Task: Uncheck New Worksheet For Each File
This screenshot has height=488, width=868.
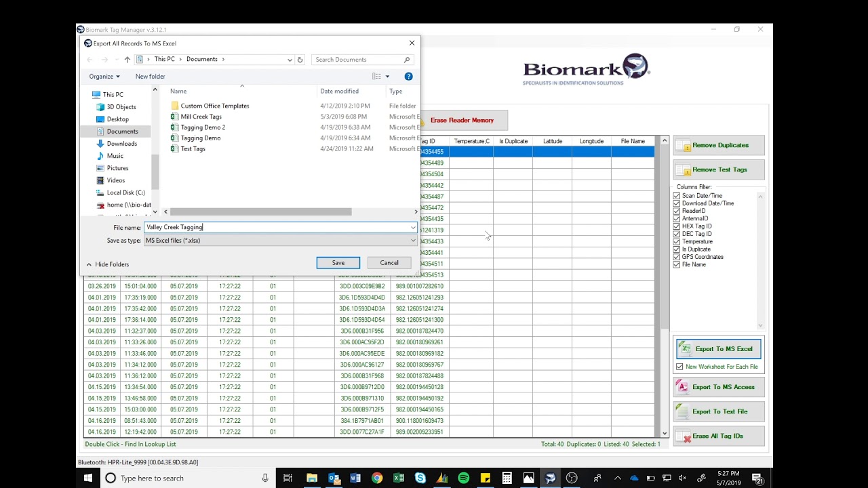Action: [679, 367]
